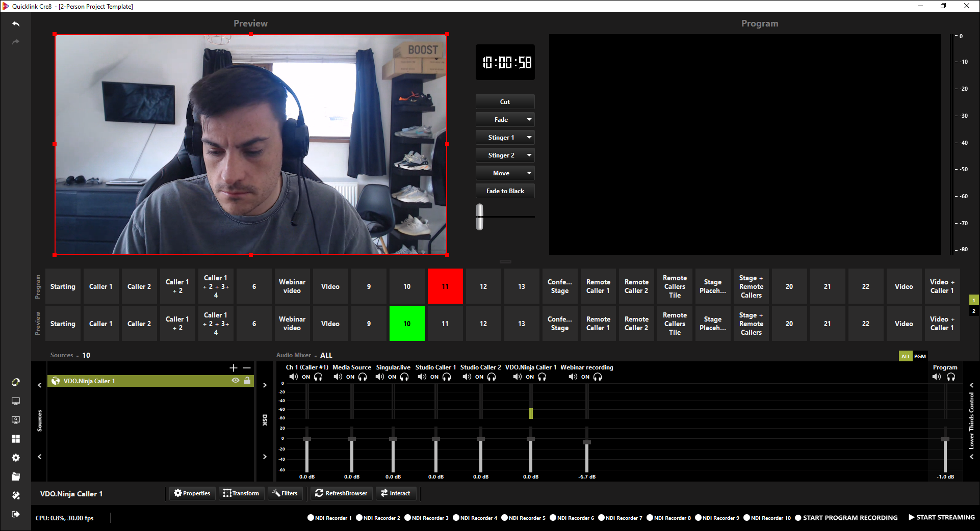Image resolution: width=980 pixels, height=531 pixels.
Task: Click START STREAMING
Action: click(941, 517)
